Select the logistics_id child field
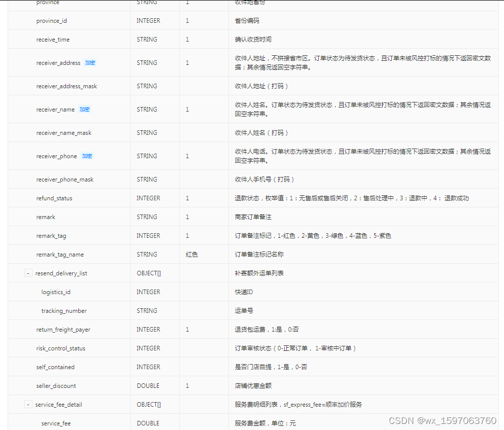504x430 pixels. 56,292
